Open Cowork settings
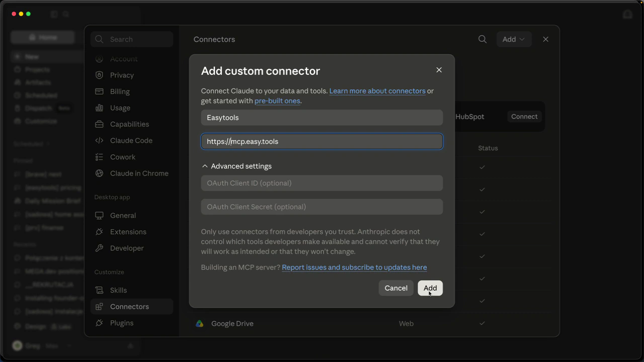The image size is (644, 362). click(132, 157)
